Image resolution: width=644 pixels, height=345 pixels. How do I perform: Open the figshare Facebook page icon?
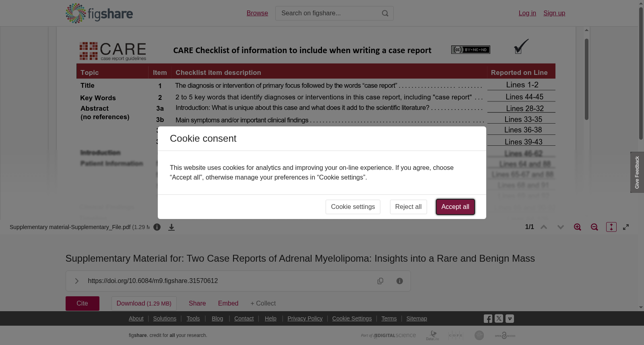(x=488, y=319)
